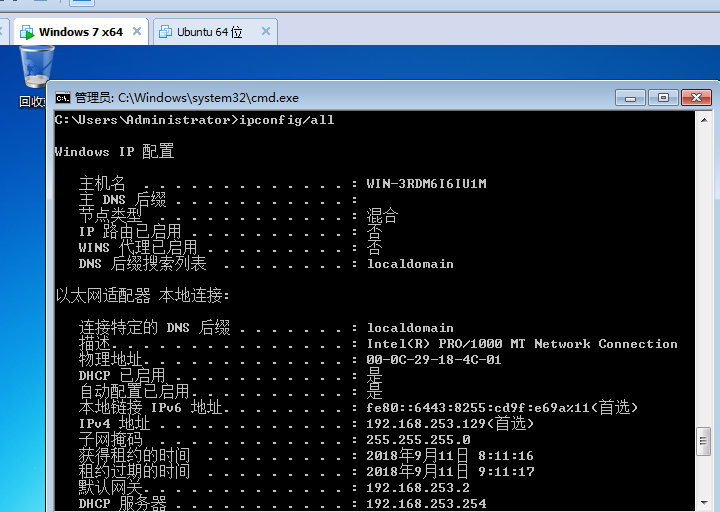The image size is (720, 512).
Task: Click the IPv4 address 192.168.253.129
Action: 426,423
